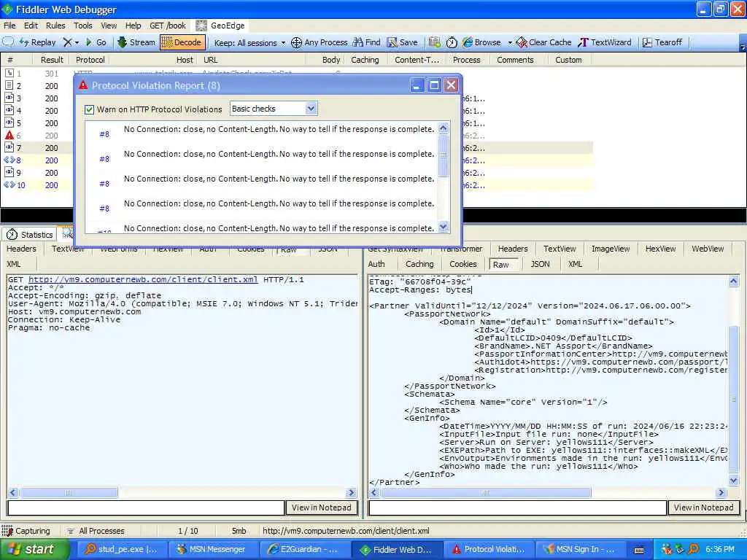Viewport: 747px width, 560px height.
Task: Toggle Capturing in the status bar
Action: pos(26,531)
